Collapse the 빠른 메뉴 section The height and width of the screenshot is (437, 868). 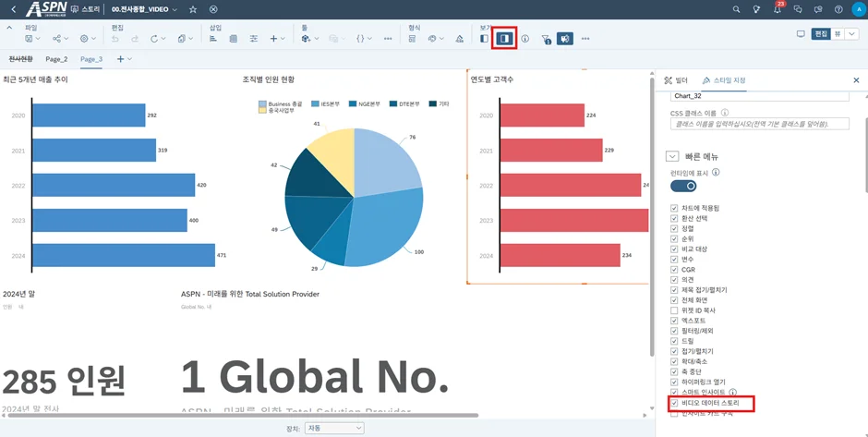[672, 157]
